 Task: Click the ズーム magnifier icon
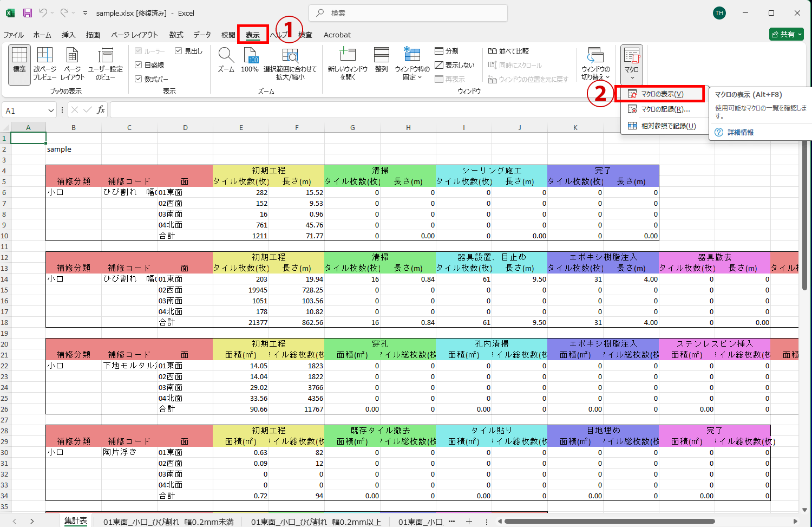[x=226, y=60]
